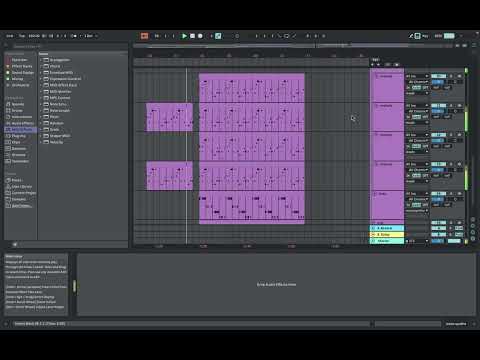Image resolution: width=480 pixels, height=360 pixels.
Task: Click the Stop button in the transport
Action: tap(192, 36)
